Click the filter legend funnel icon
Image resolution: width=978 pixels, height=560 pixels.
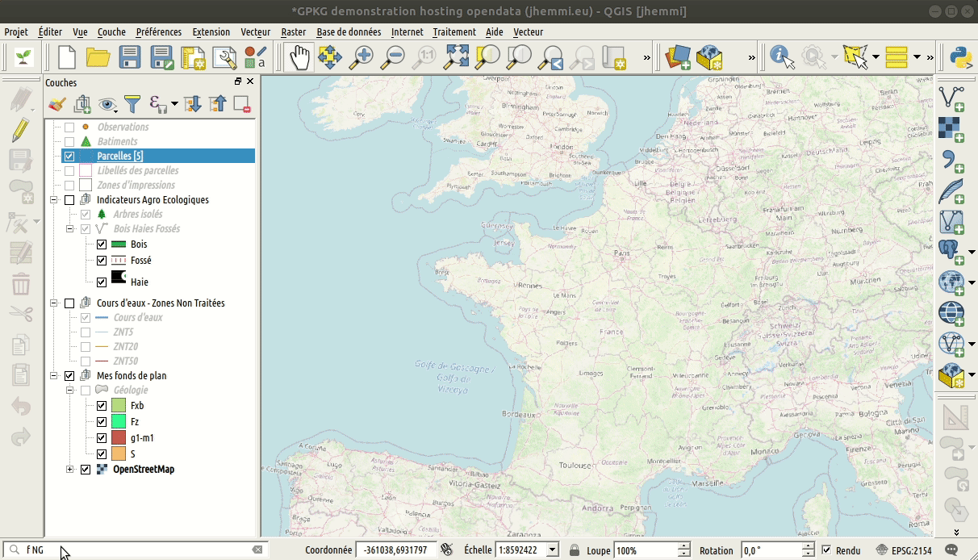coord(132,103)
